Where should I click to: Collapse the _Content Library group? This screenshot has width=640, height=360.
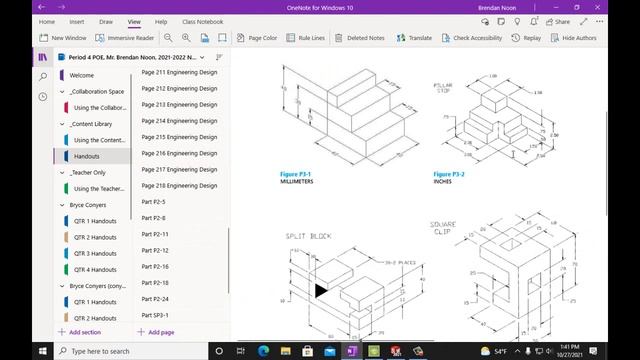62,124
